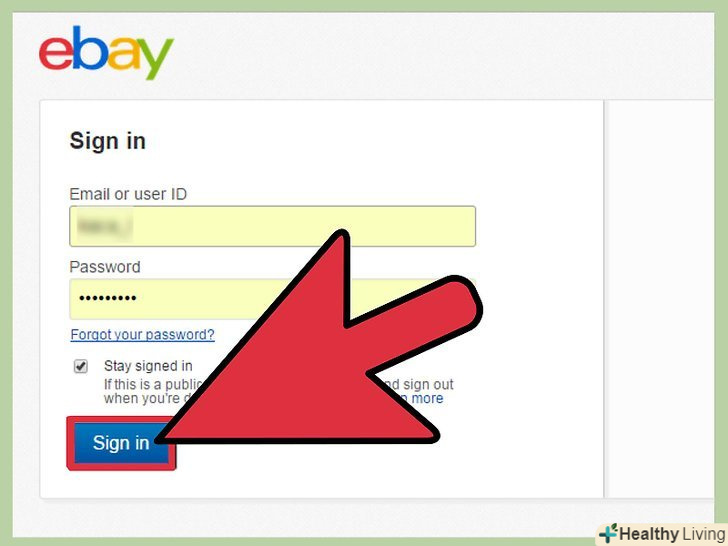Image resolution: width=728 pixels, height=546 pixels.
Task: Click the blue Sign in button
Action: pyautogui.click(x=121, y=443)
